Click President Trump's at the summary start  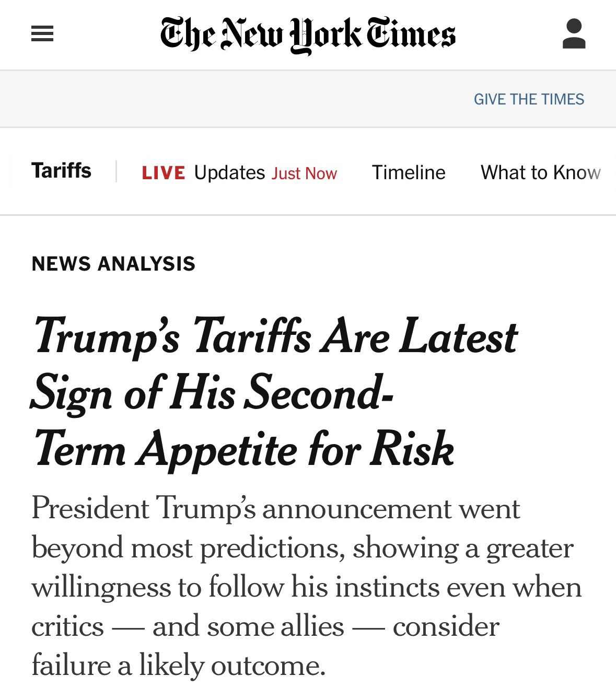(144, 508)
